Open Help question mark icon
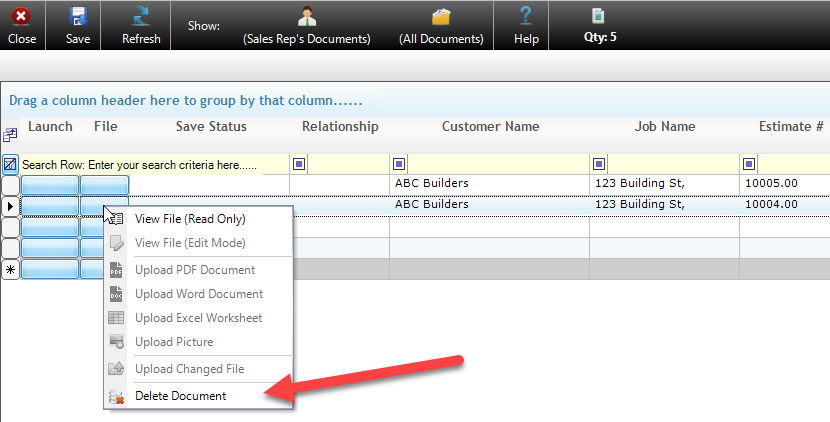 [526, 16]
